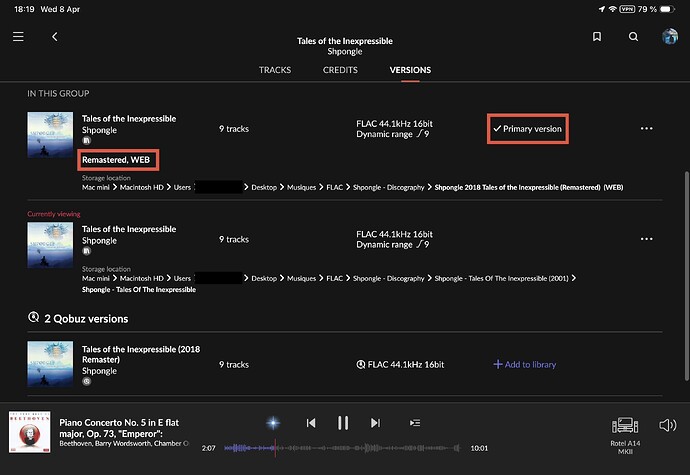The image size is (690, 475).
Task: Click the 'Remastered, WEB' version label
Action: [116, 160]
